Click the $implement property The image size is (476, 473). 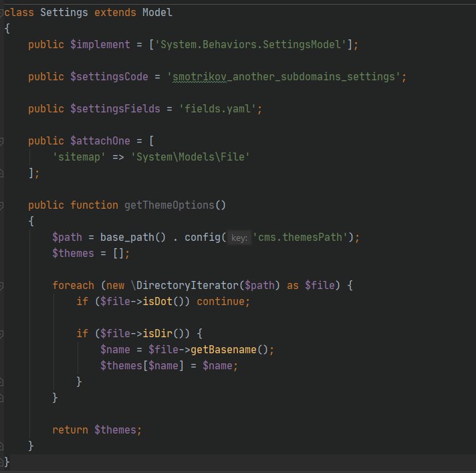[x=100, y=45]
